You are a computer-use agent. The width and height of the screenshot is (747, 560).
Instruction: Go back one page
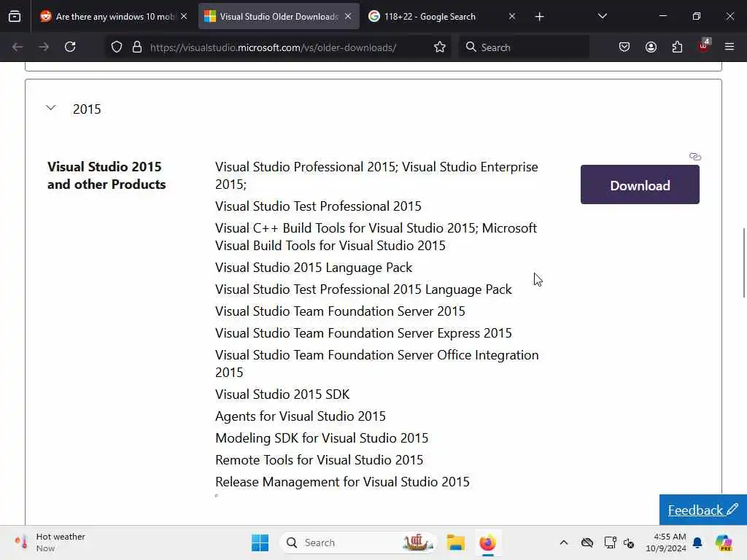click(18, 47)
